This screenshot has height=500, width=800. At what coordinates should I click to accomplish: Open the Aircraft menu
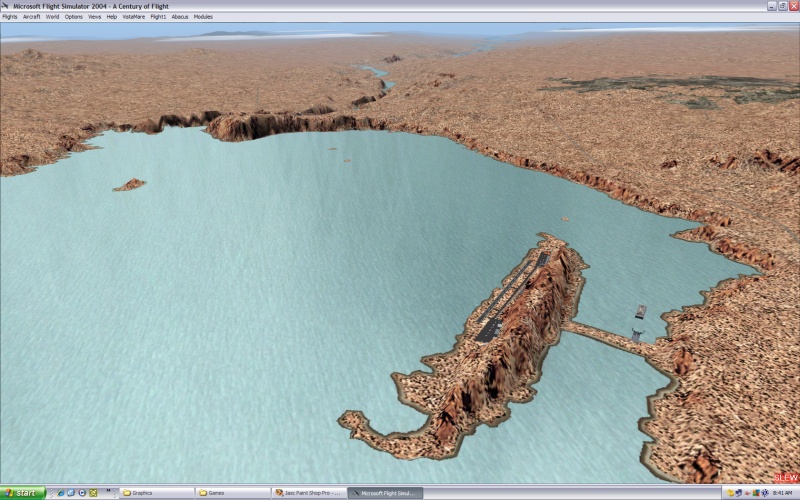(32, 17)
